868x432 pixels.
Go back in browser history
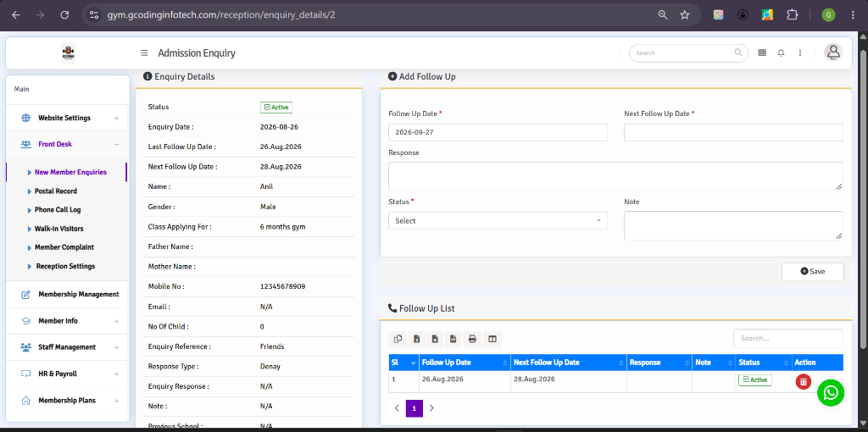click(x=16, y=15)
